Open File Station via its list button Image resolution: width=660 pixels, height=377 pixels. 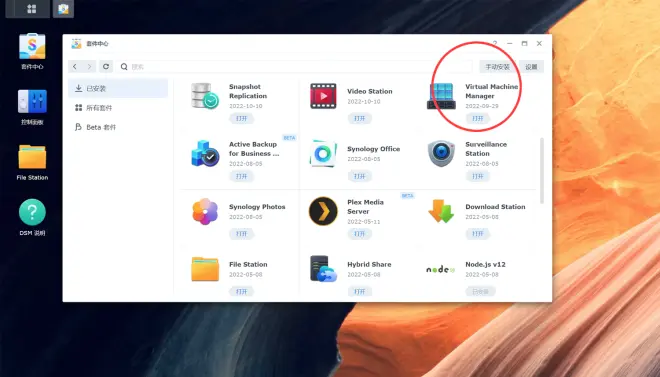242,292
